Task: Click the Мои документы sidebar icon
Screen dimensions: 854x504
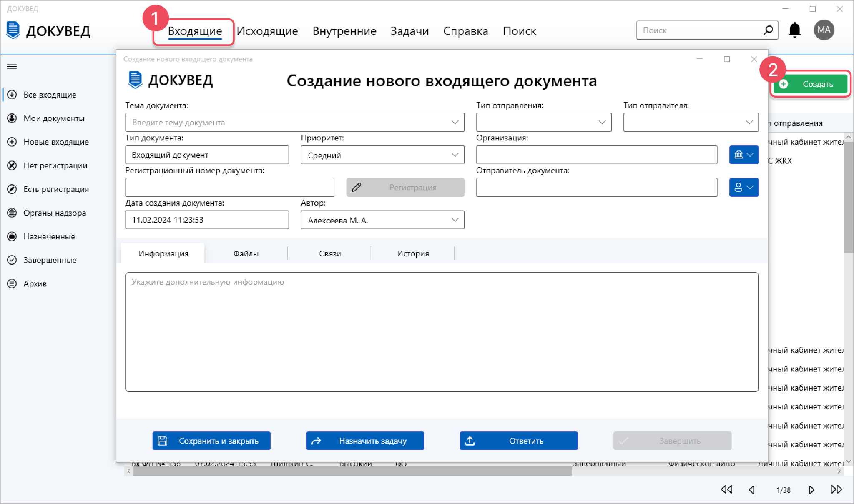Action: pyautogui.click(x=12, y=118)
